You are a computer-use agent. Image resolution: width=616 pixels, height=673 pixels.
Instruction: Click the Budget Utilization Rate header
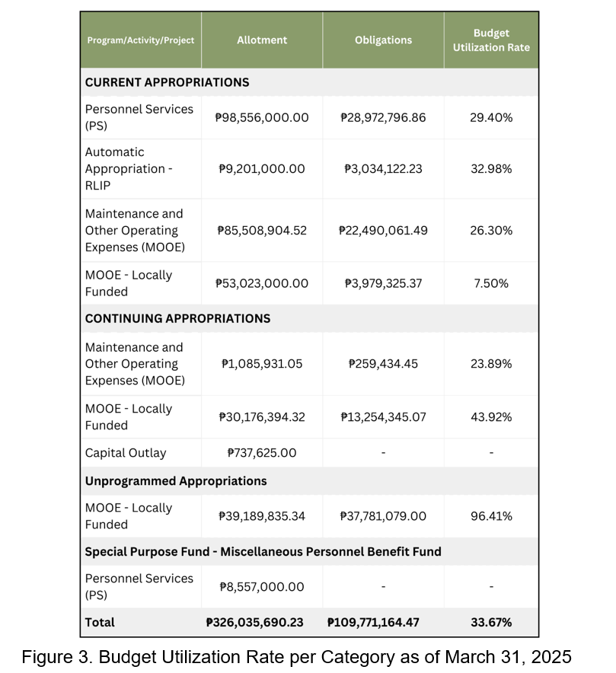pyautogui.click(x=491, y=40)
